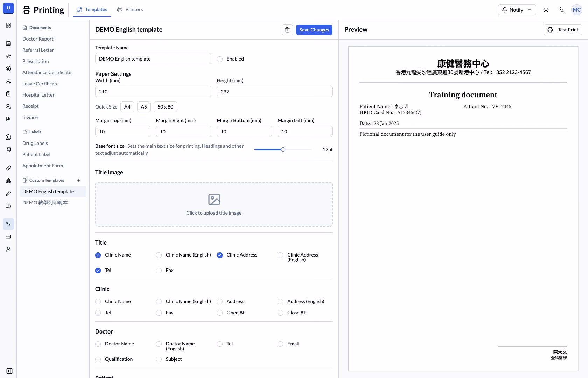Check Open At in Clinic section
588x378 pixels.
(x=220, y=313)
